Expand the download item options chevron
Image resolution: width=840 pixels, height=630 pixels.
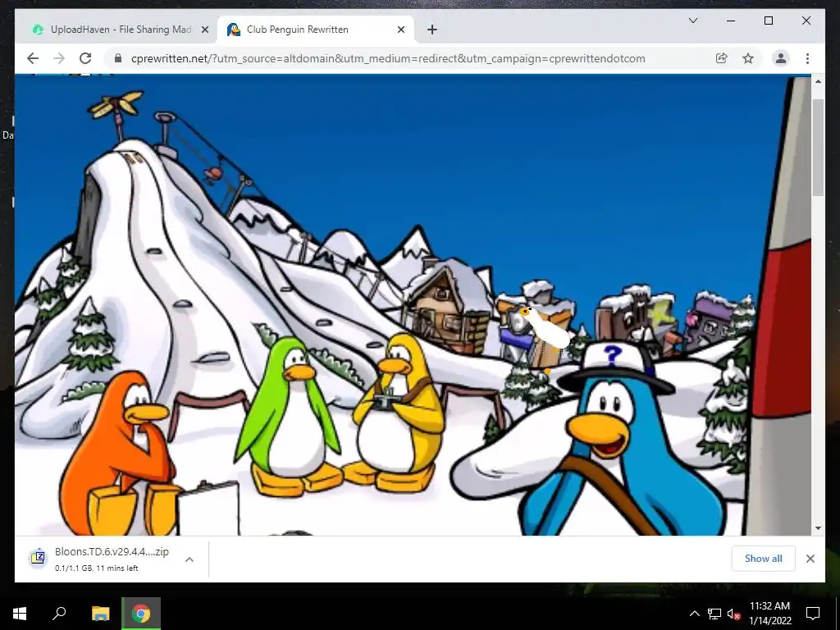189,559
